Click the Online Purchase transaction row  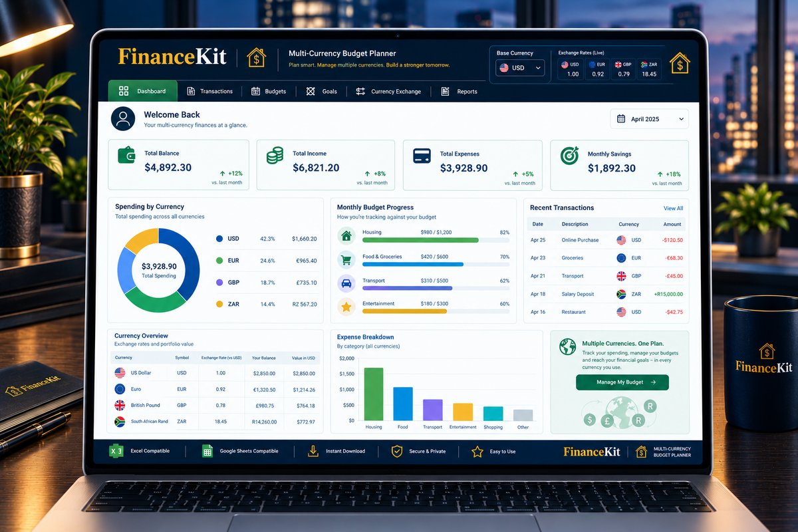[606, 240]
